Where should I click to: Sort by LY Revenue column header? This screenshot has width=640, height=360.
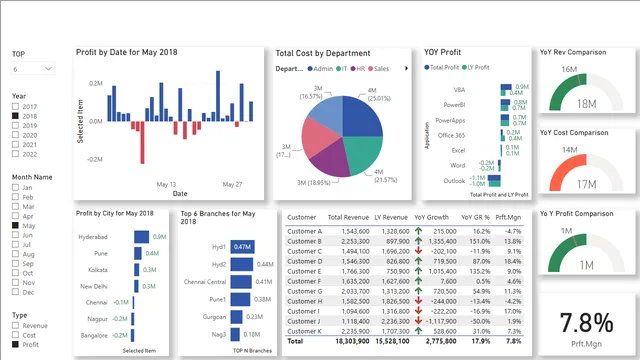pos(391,217)
